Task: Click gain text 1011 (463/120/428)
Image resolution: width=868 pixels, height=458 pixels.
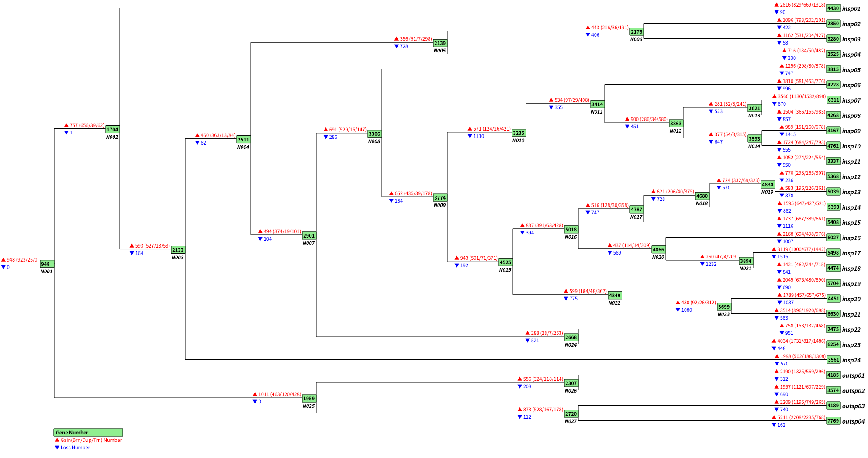Action: click(x=280, y=394)
